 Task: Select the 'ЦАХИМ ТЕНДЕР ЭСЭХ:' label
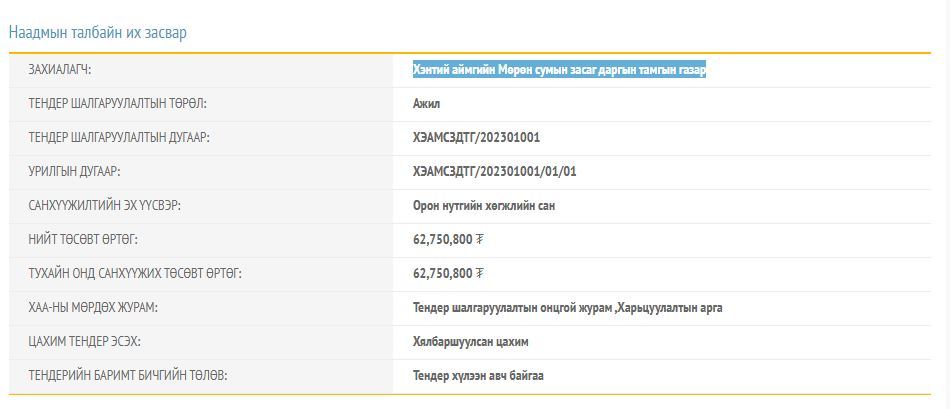pos(85,342)
